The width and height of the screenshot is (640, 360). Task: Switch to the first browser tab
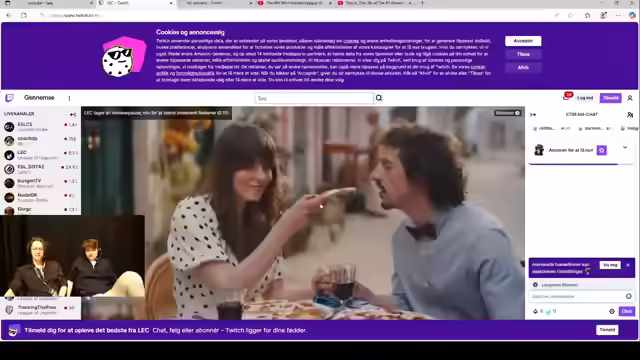coord(48,3)
